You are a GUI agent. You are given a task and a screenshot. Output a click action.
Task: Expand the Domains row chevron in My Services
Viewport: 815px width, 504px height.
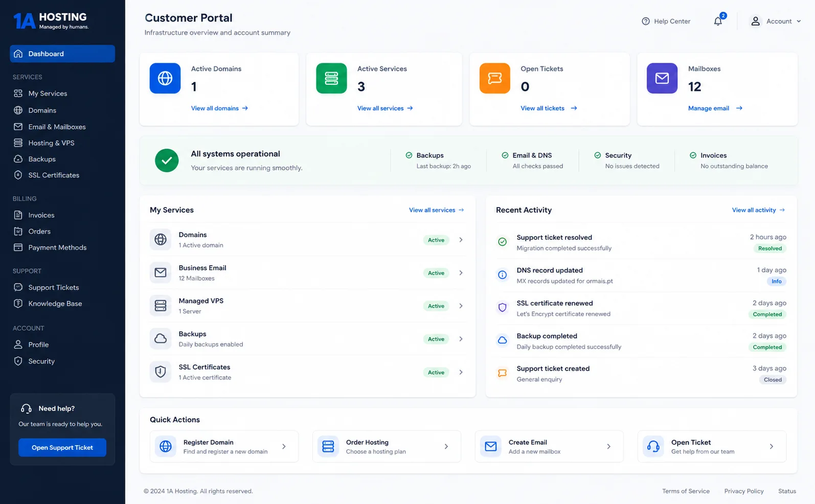[461, 240]
